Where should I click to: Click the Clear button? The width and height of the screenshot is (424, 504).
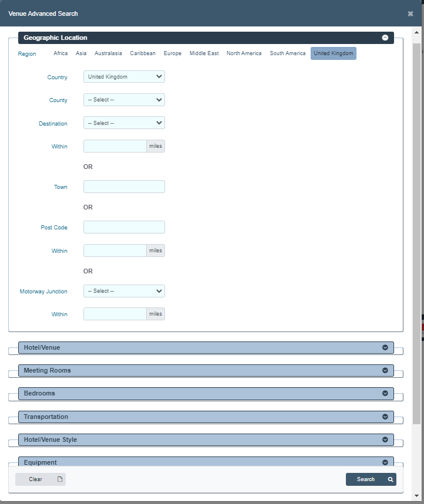click(x=41, y=479)
